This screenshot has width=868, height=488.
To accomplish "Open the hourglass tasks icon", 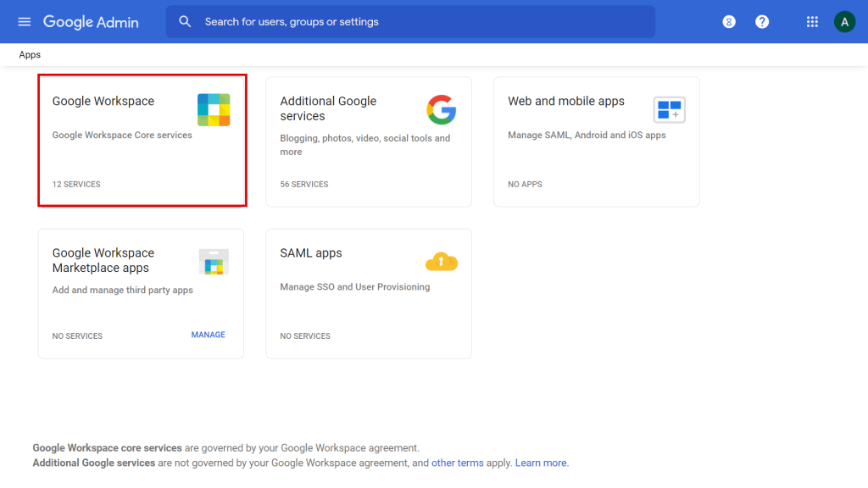I will (x=729, y=21).
